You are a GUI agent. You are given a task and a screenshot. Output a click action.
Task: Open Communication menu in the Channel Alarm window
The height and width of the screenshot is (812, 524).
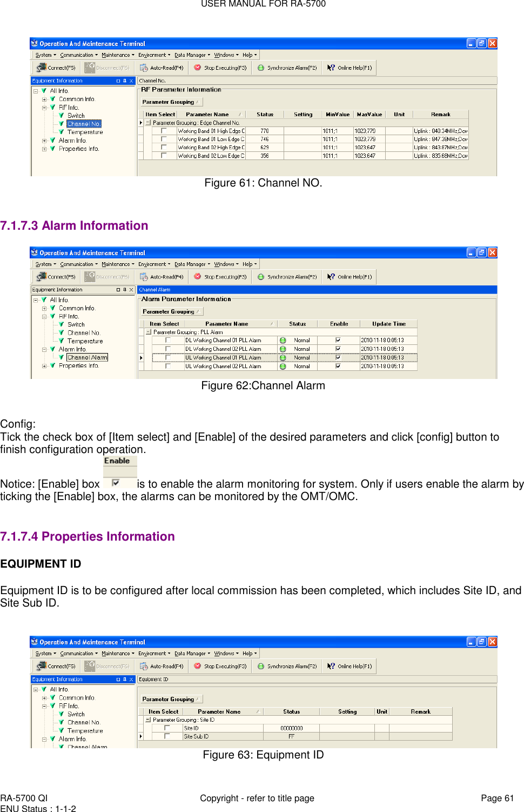[79, 264]
